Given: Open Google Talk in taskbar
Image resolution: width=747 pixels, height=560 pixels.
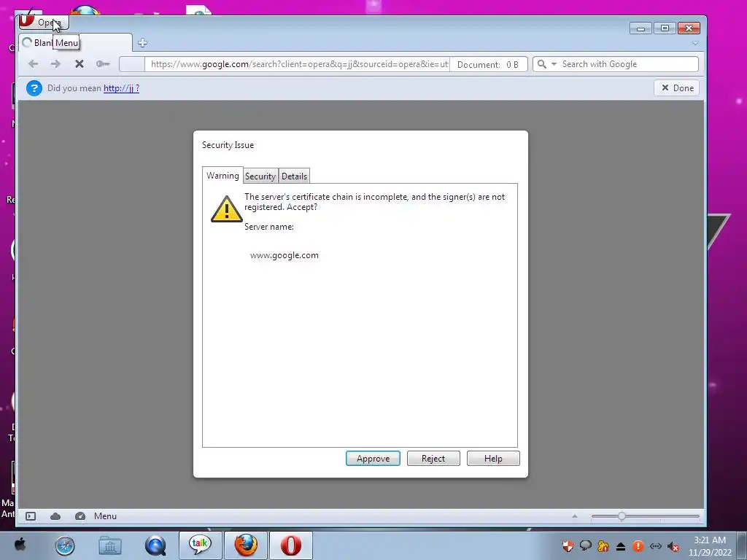Looking at the screenshot, I should [200, 545].
